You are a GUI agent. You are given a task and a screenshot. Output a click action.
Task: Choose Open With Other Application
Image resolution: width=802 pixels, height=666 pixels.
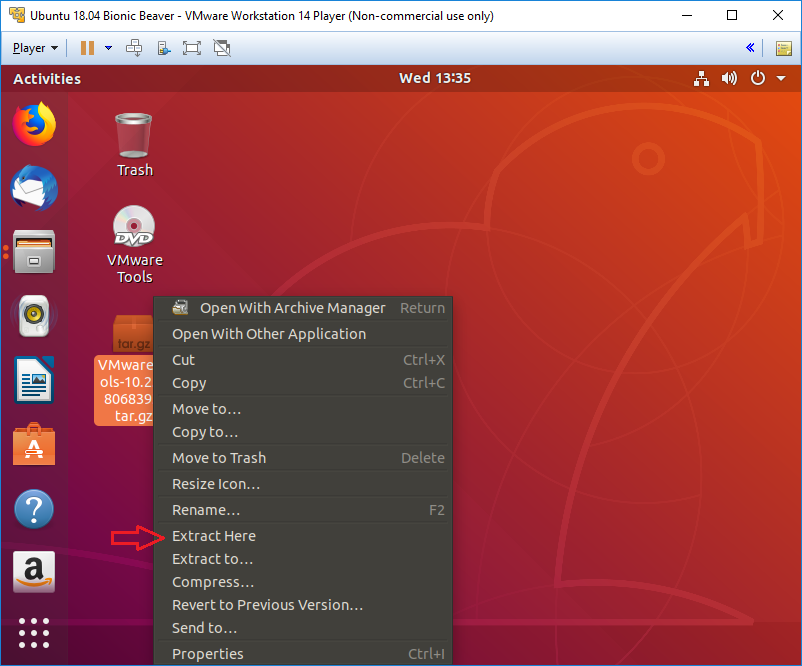pyautogui.click(x=303, y=334)
